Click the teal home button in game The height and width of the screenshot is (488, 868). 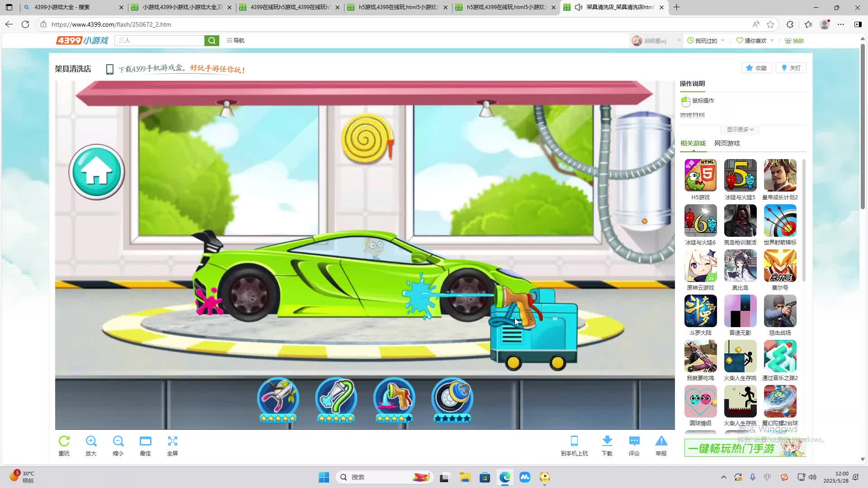click(x=96, y=172)
